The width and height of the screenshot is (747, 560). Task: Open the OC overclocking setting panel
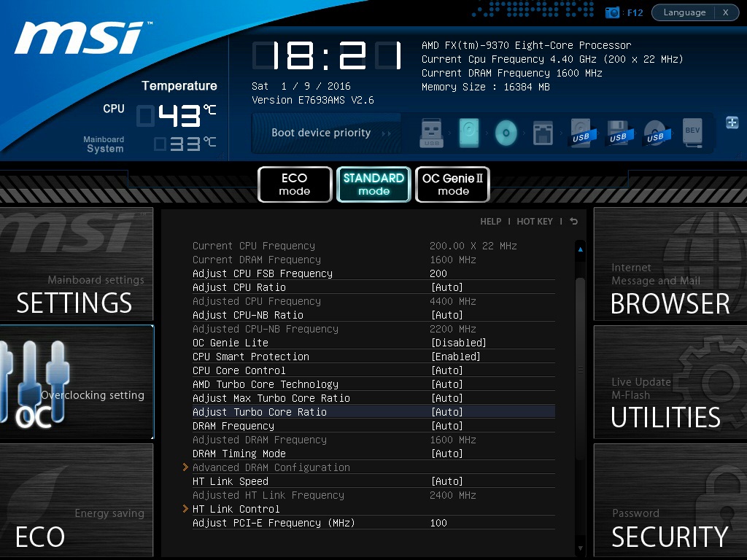pyautogui.click(x=77, y=382)
